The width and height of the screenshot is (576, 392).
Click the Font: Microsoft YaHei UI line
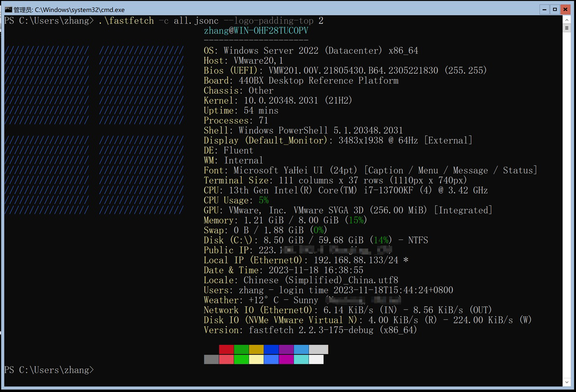click(370, 171)
